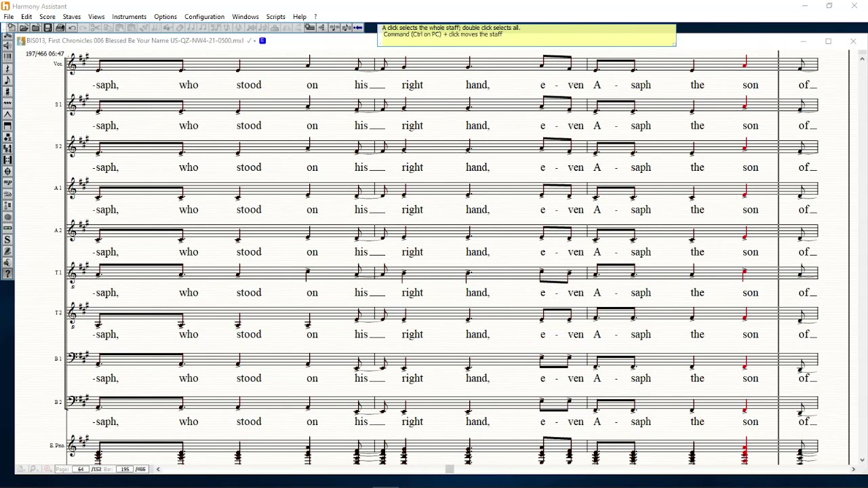Select the S1 staff label
868x488 pixels.
coord(58,104)
